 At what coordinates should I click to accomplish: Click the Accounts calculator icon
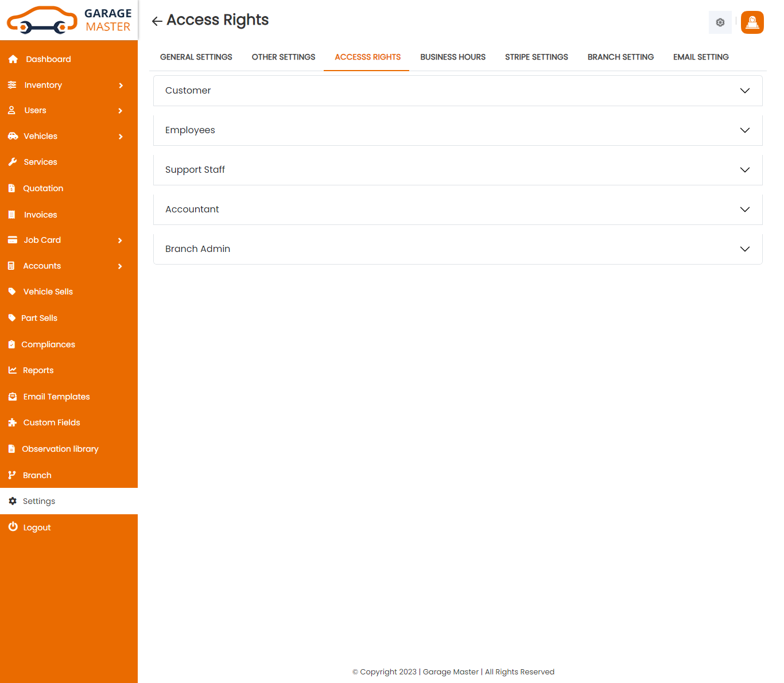pos(11,266)
